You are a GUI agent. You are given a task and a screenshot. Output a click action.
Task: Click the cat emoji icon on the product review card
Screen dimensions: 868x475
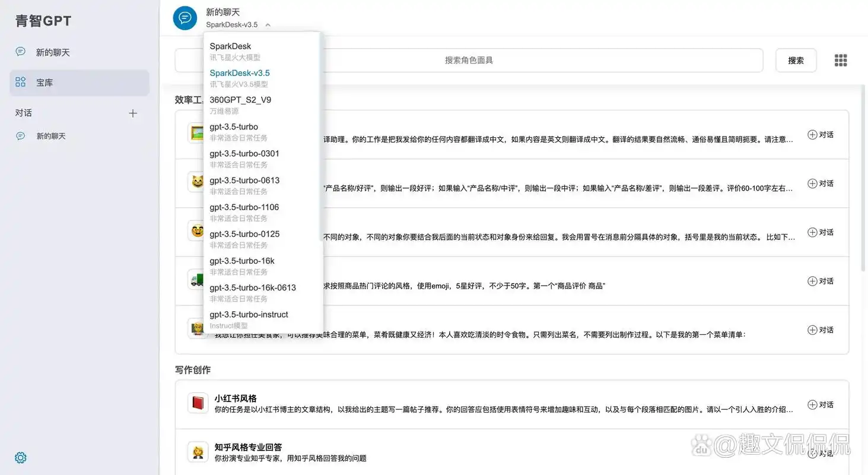(x=197, y=182)
